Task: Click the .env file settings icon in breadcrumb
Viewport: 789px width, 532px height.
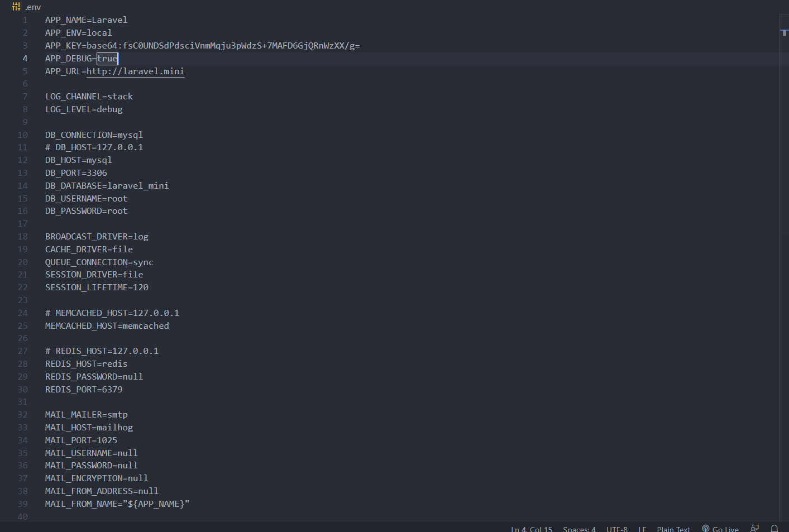Action: coord(16,7)
